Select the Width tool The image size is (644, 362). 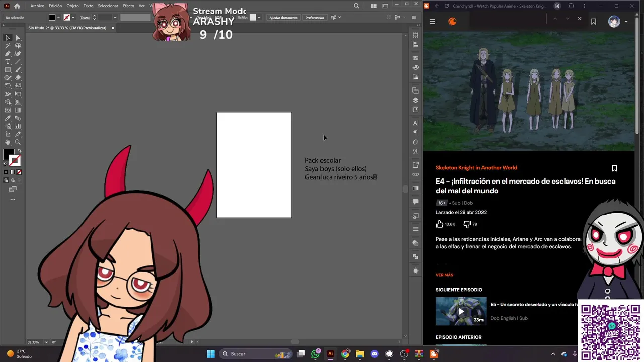8,94
